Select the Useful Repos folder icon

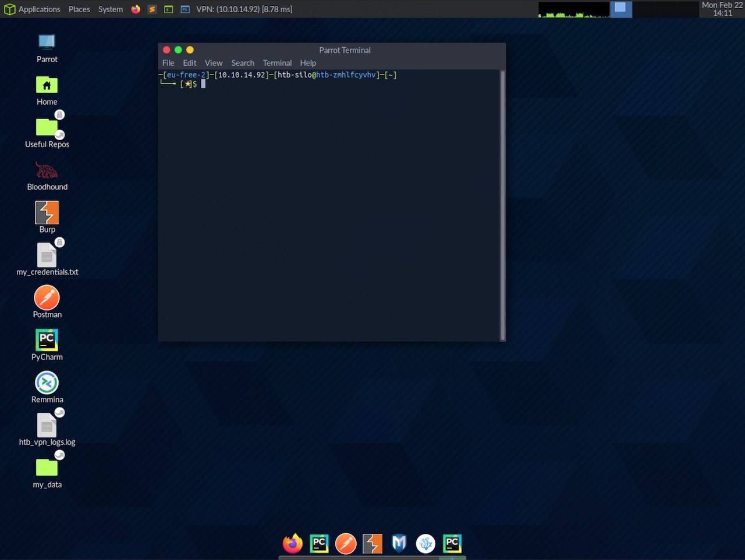pyautogui.click(x=47, y=128)
